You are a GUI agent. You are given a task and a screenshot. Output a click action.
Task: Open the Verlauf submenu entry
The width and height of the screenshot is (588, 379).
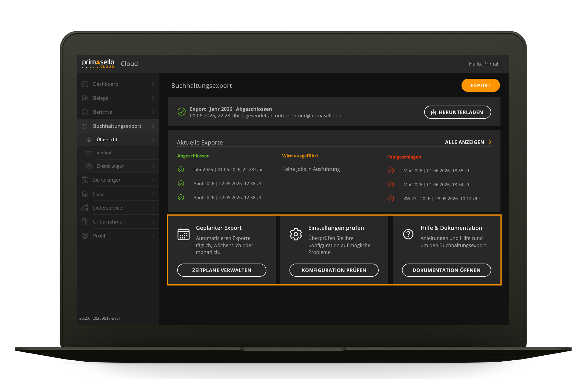[x=118, y=153]
